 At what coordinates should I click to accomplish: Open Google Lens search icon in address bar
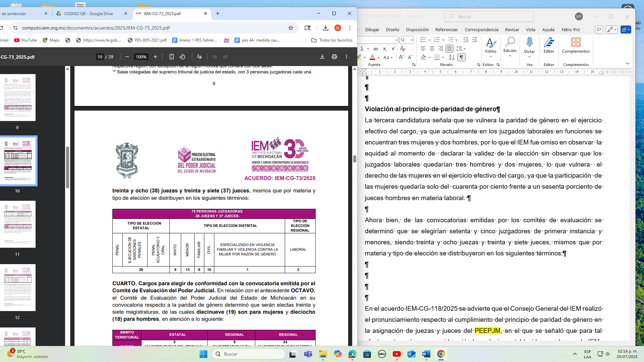(x=308, y=28)
